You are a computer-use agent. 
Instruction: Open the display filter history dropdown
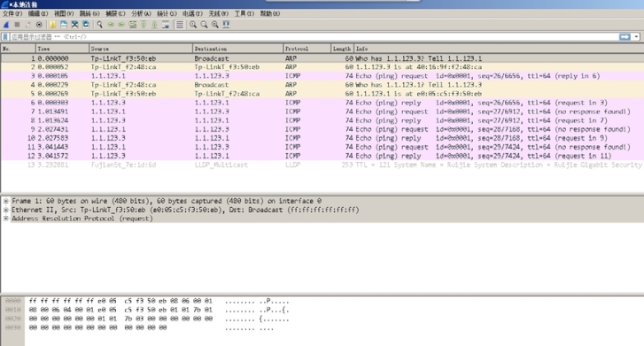636,37
